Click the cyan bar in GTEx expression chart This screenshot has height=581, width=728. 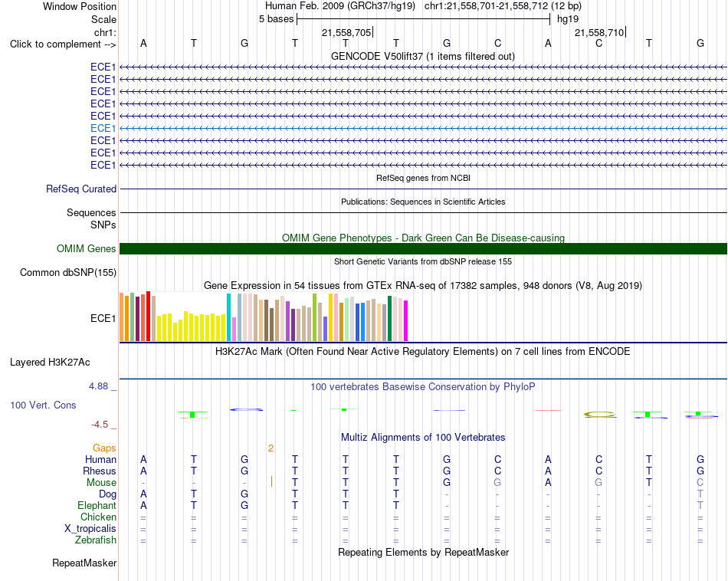click(x=229, y=317)
